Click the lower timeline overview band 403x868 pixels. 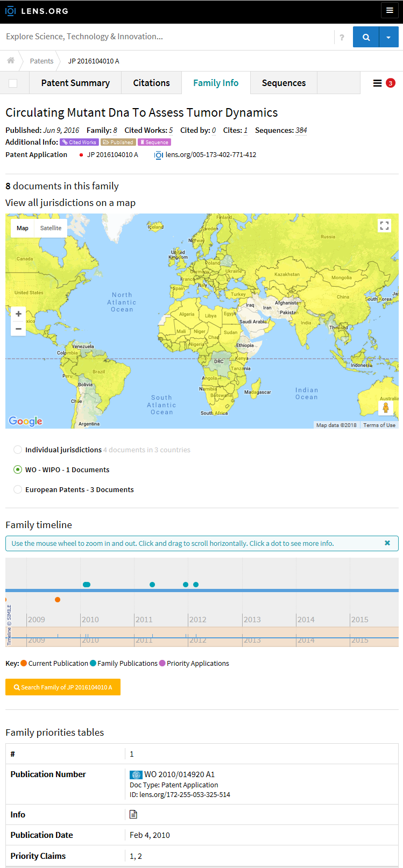[202, 637]
